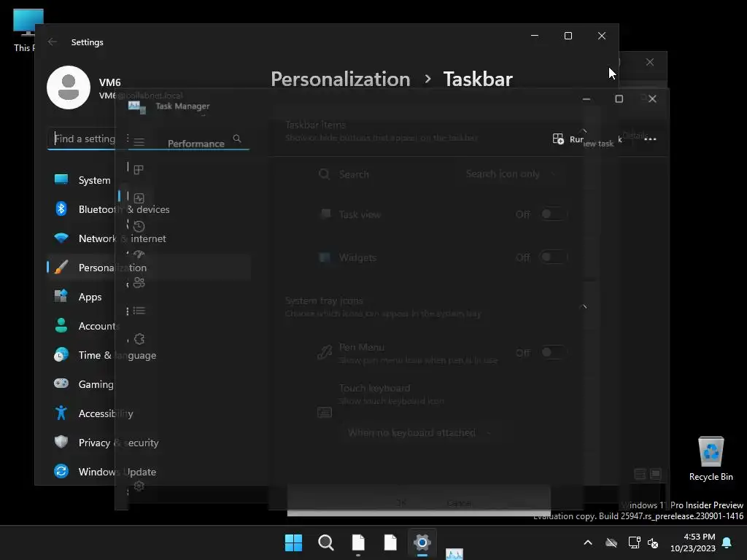Image resolution: width=747 pixels, height=560 pixels.
Task: Open When no keyboard attached dropdown
Action: click(x=419, y=432)
